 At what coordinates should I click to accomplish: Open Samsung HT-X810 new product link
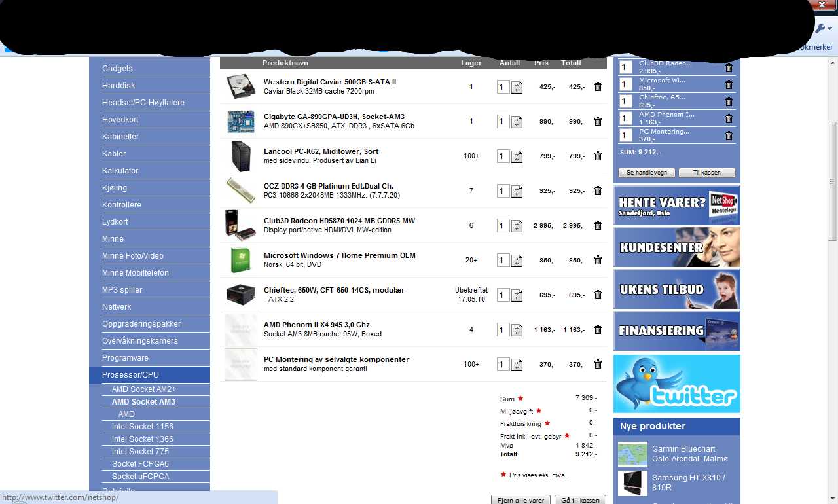click(688, 483)
